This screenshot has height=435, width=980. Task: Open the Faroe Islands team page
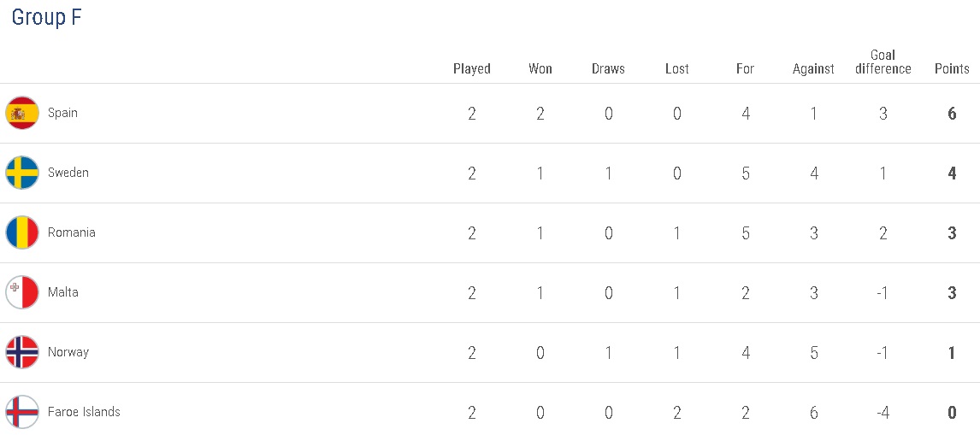tap(84, 412)
